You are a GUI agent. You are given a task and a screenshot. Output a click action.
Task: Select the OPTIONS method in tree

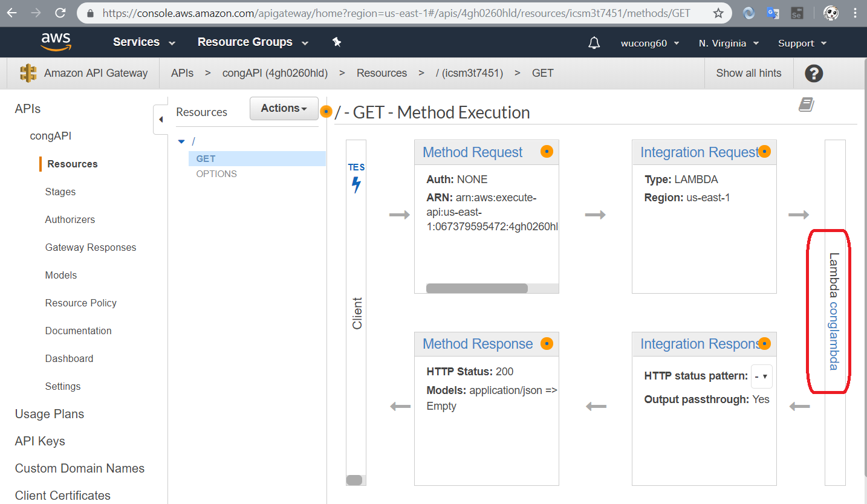216,174
